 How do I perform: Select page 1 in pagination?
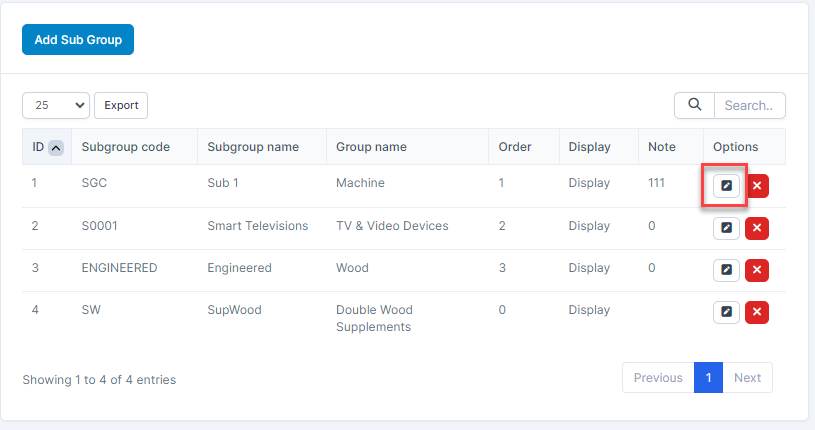708,378
